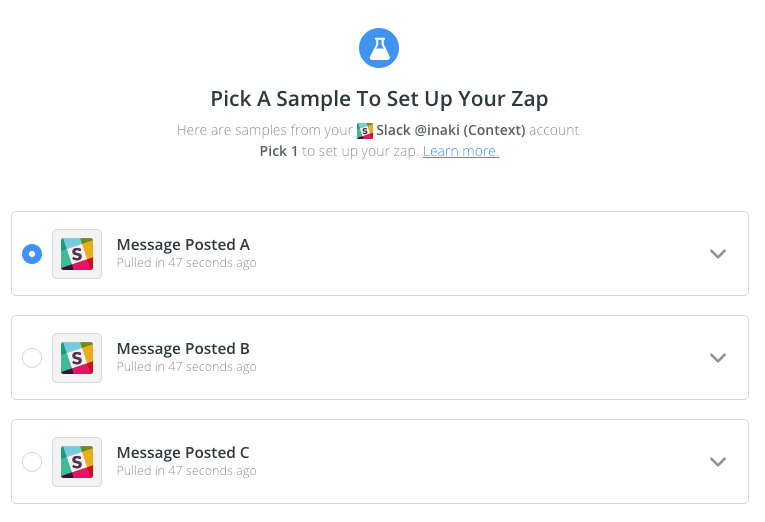Screen dimensions: 765x522
Task: Click the pulled time under Message Posted B
Action: point(186,367)
